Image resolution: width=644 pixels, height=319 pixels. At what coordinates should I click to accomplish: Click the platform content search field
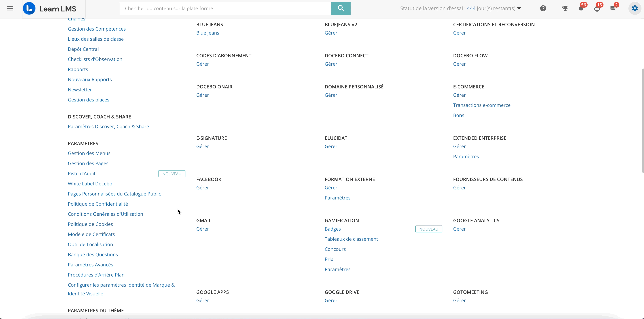pyautogui.click(x=225, y=8)
